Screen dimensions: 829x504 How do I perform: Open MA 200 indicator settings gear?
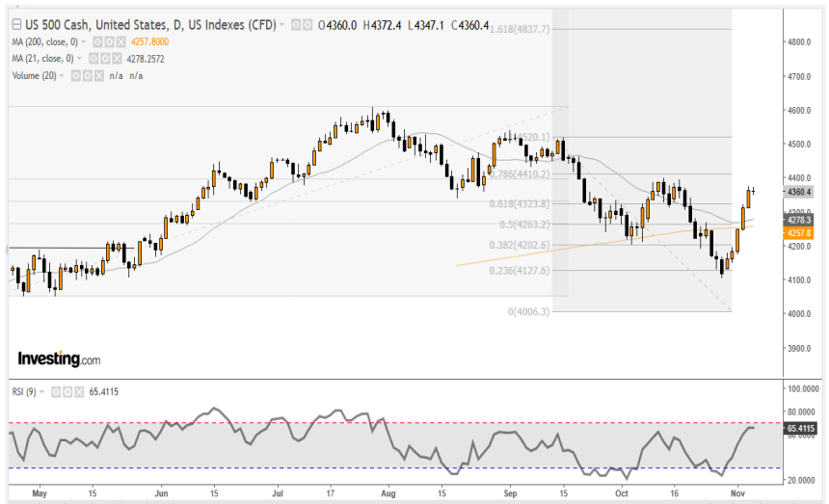point(110,41)
